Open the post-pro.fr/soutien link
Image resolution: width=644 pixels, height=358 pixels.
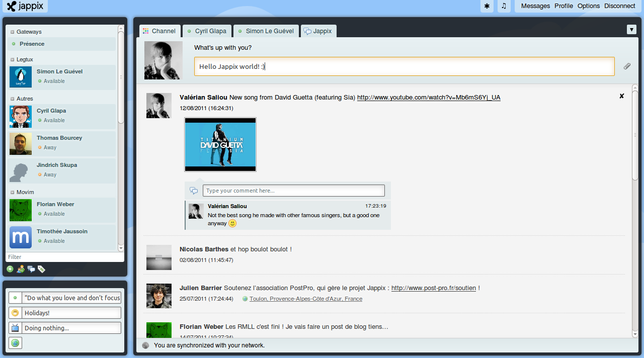(x=434, y=288)
